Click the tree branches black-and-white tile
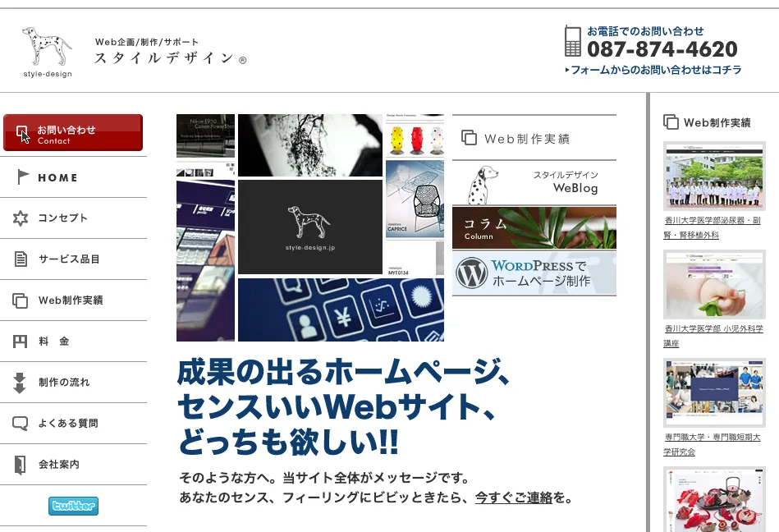The image size is (779, 532). coord(310,145)
